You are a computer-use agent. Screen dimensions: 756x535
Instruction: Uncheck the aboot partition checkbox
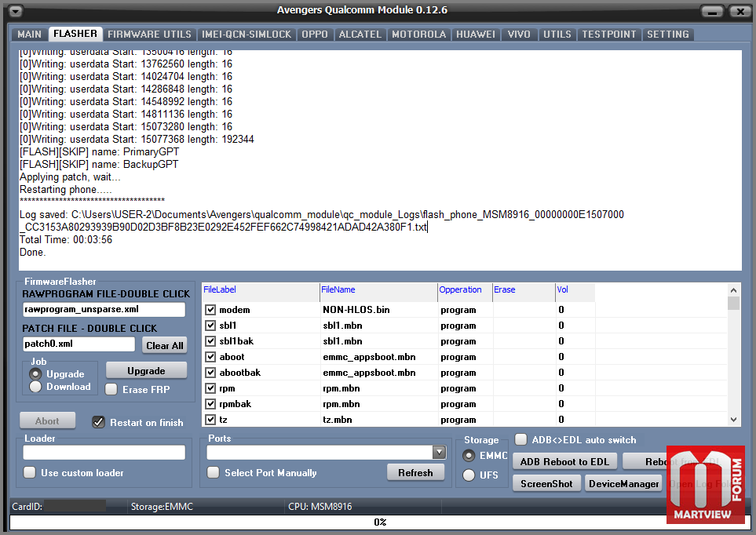click(x=210, y=357)
